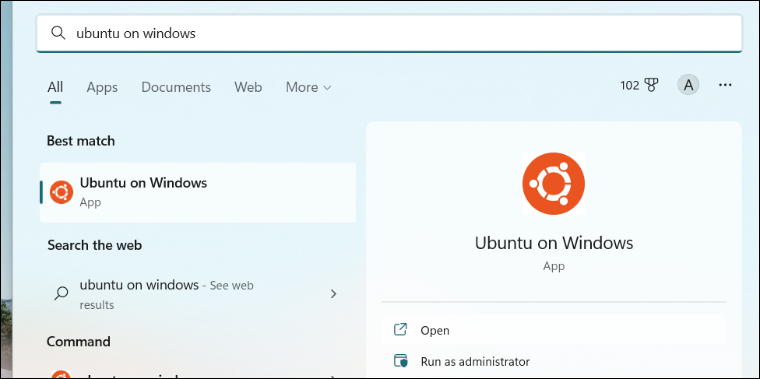Click the 'ubuntu on windows - See web results' entry

click(x=198, y=294)
